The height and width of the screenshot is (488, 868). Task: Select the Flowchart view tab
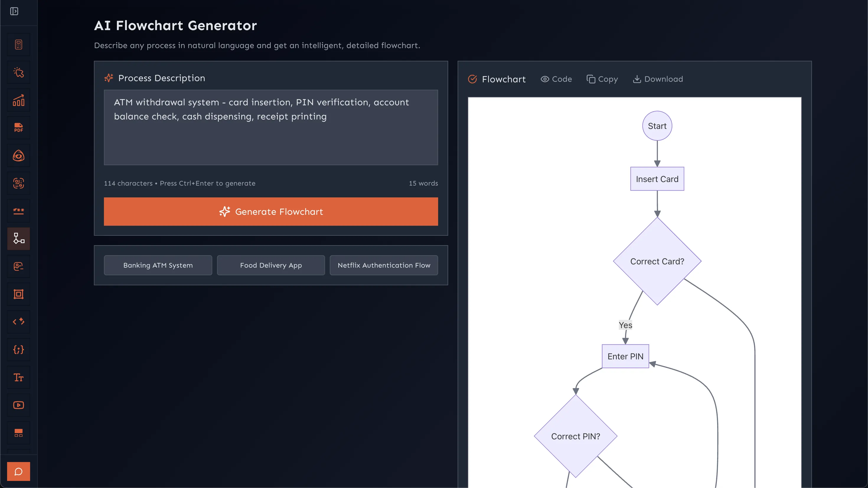tap(497, 79)
